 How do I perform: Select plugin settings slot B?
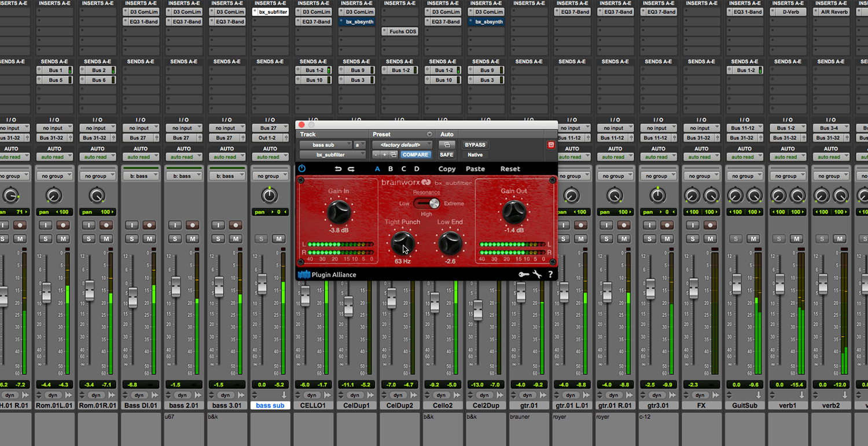click(391, 169)
